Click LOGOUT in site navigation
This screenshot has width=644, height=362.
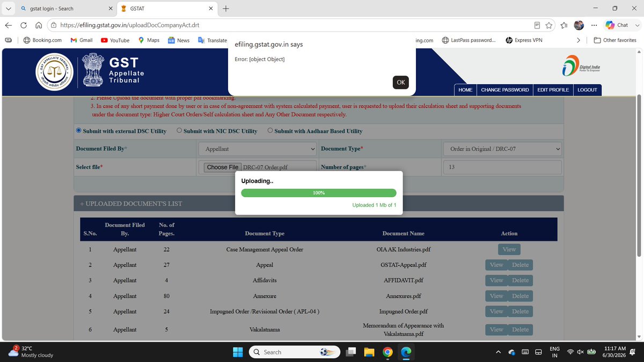(x=587, y=90)
